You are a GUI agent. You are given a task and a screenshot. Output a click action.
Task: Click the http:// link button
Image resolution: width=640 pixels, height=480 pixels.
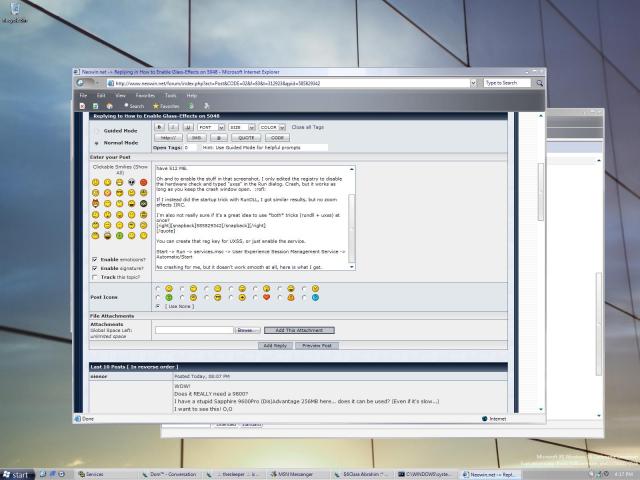[x=168, y=138]
